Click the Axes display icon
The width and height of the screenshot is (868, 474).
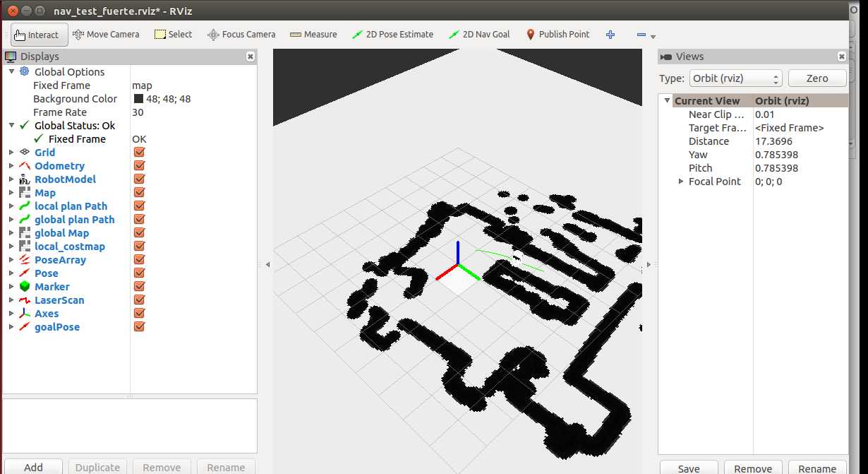(x=24, y=314)
